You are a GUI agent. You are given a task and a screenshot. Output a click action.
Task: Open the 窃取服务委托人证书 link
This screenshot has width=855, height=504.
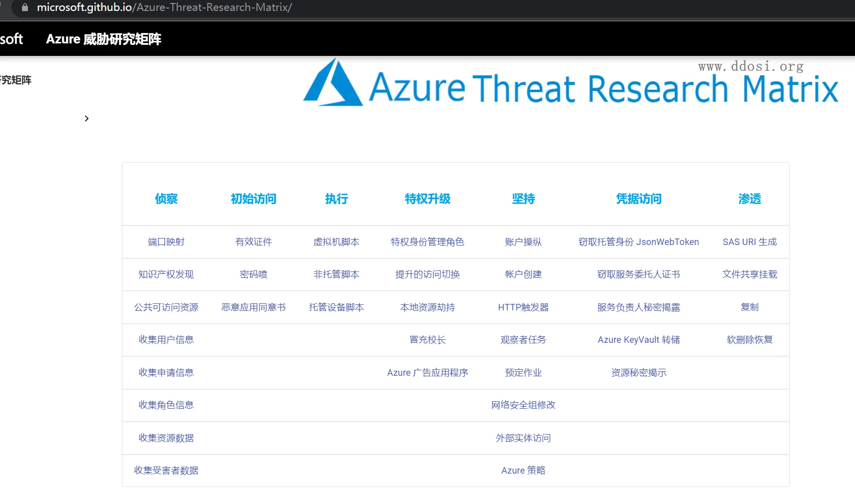[x=639, y=274]
